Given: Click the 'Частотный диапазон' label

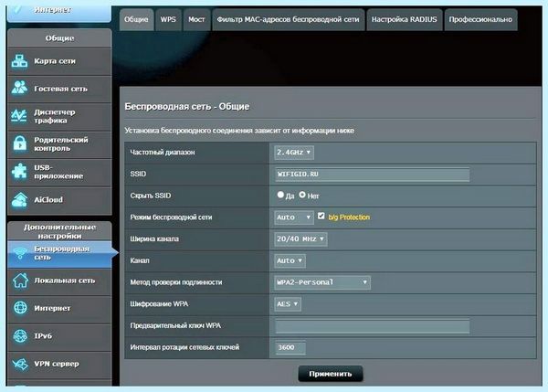Looking at the screenshot, I should click(163, 152).
